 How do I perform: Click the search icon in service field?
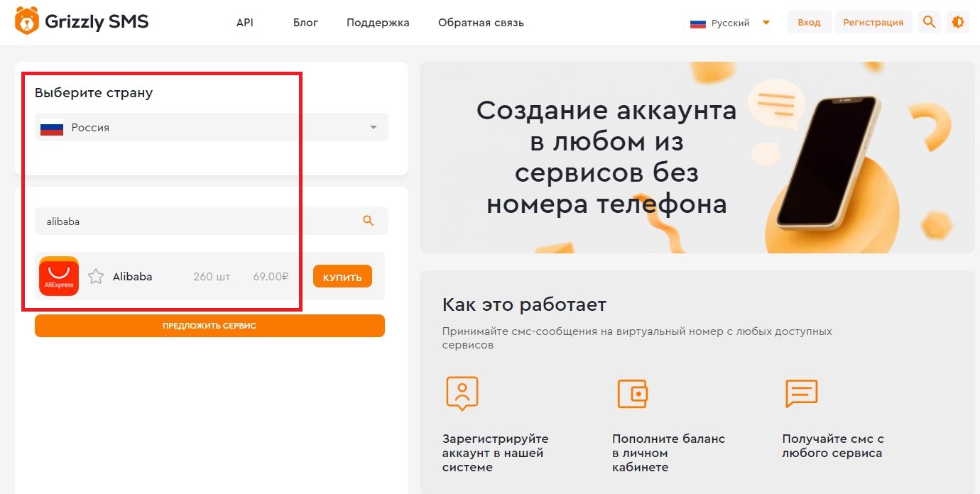point(368,221)
